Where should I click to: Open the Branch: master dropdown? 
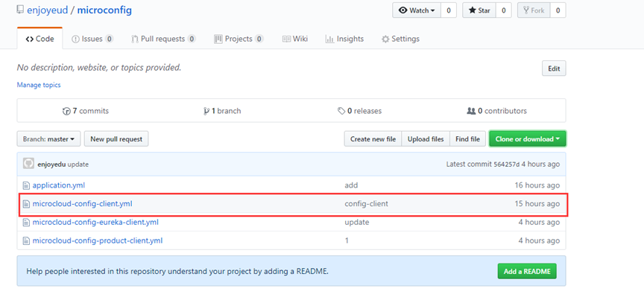point(49,139)
